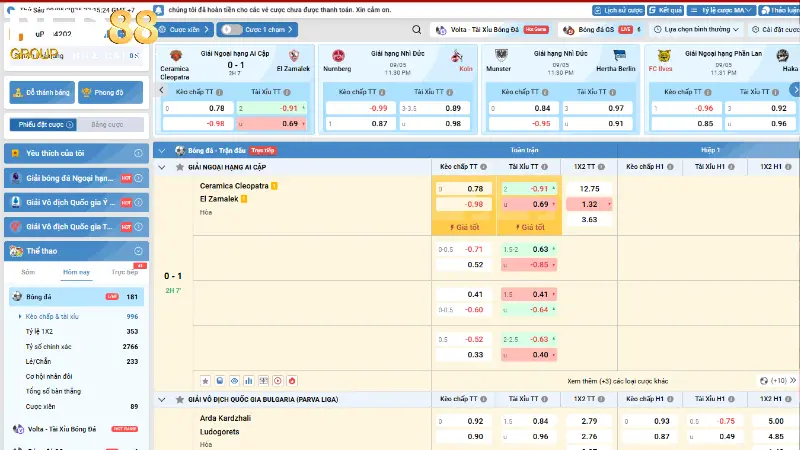The image size is (800, 450).
Task: Click Arda Kardzhali 2.79 odds
Action: coord(589,421)
